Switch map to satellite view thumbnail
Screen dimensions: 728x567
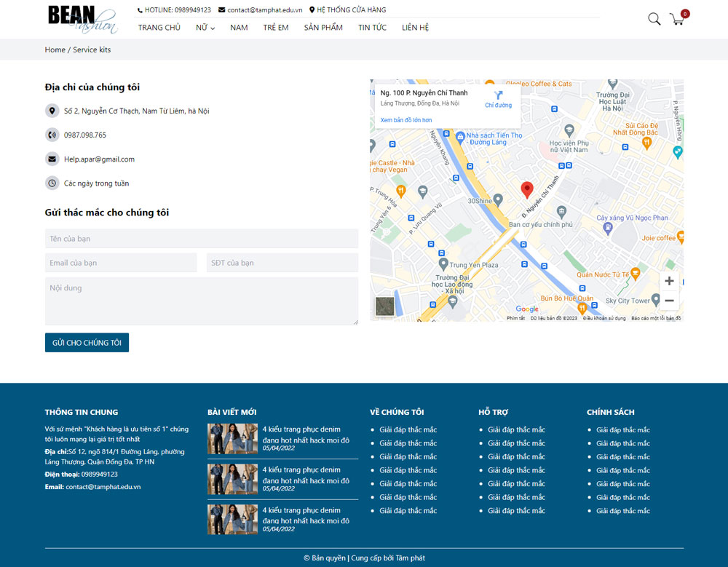pos(384,306)
